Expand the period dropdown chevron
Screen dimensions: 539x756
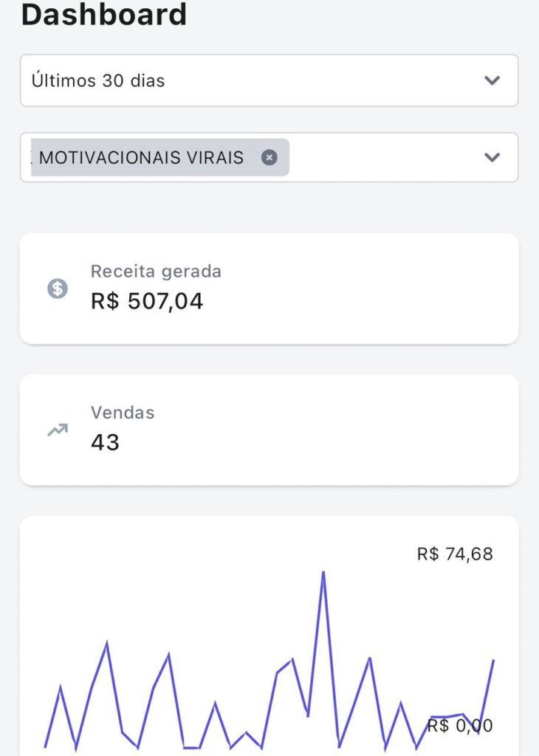click(x=492, y=80)
